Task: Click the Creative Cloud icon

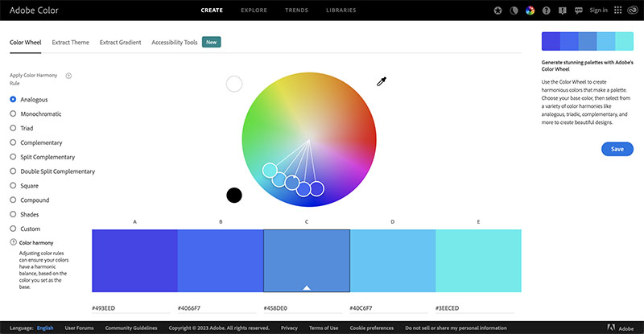Action: pos(633,10)
